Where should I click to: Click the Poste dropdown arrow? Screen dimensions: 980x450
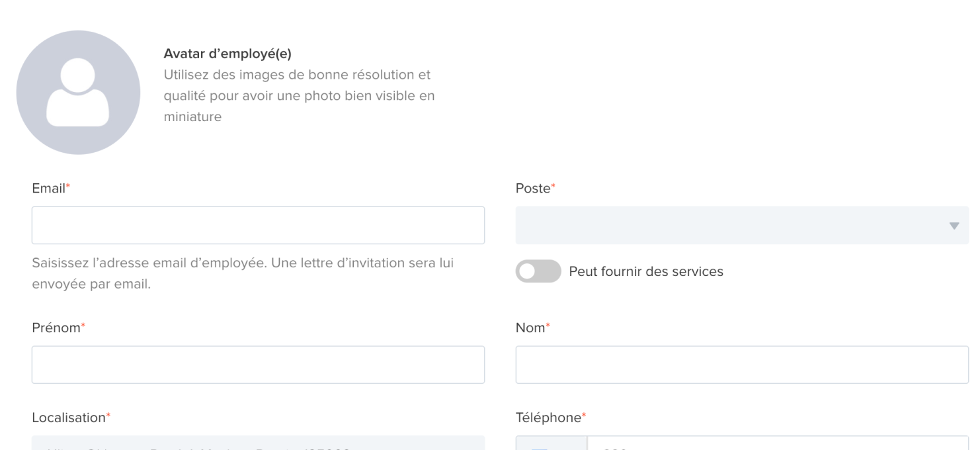tap(954, 226)
